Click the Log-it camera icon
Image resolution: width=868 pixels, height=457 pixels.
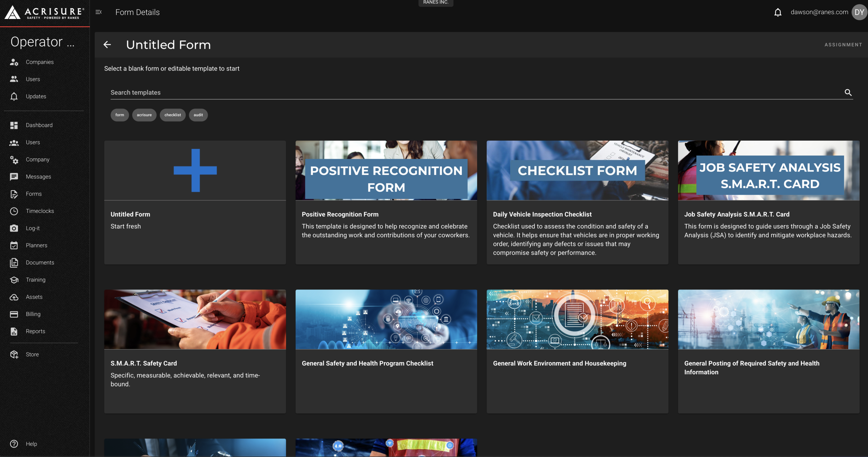tap(14, 228)
